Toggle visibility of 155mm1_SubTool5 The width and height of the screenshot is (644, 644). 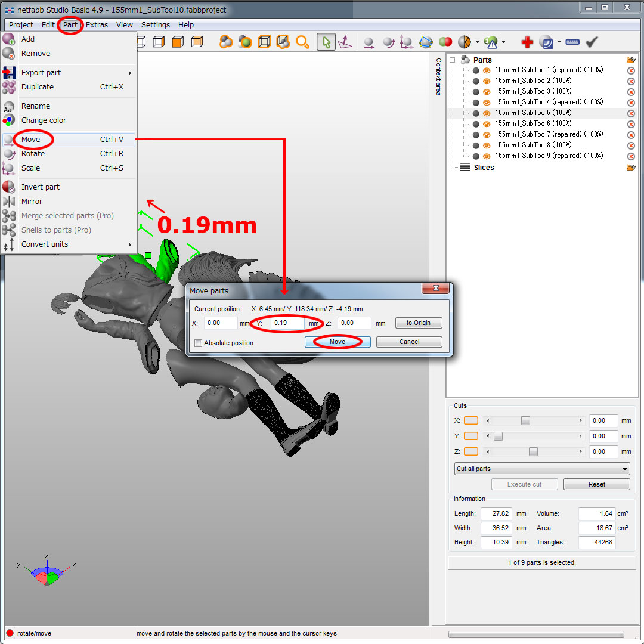487,113
